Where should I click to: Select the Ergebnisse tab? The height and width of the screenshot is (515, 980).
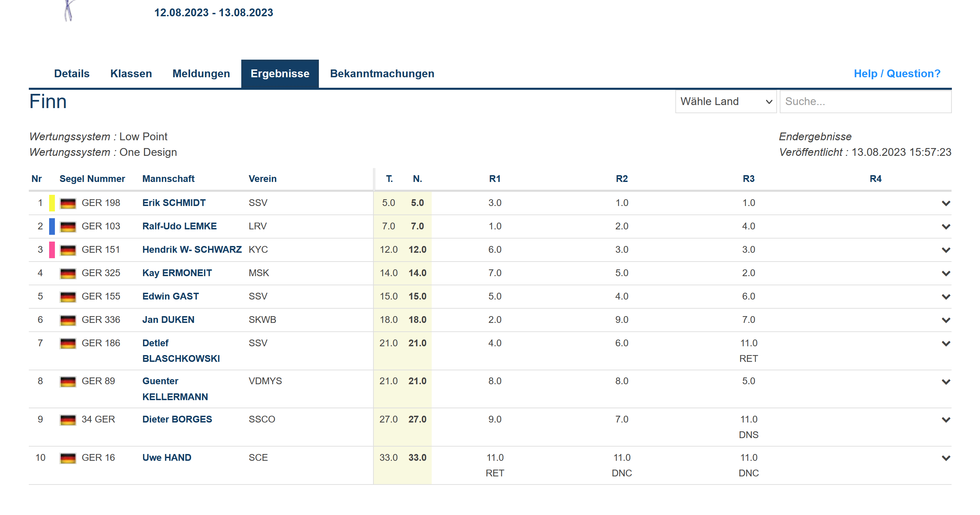pos(280,74)
